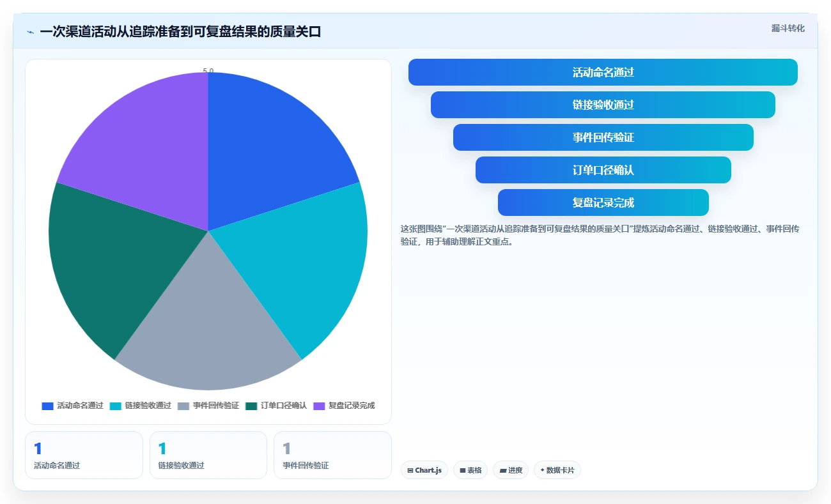
Task: Select the 链接验收通过 funnel bar
Action: pos(603,105)
